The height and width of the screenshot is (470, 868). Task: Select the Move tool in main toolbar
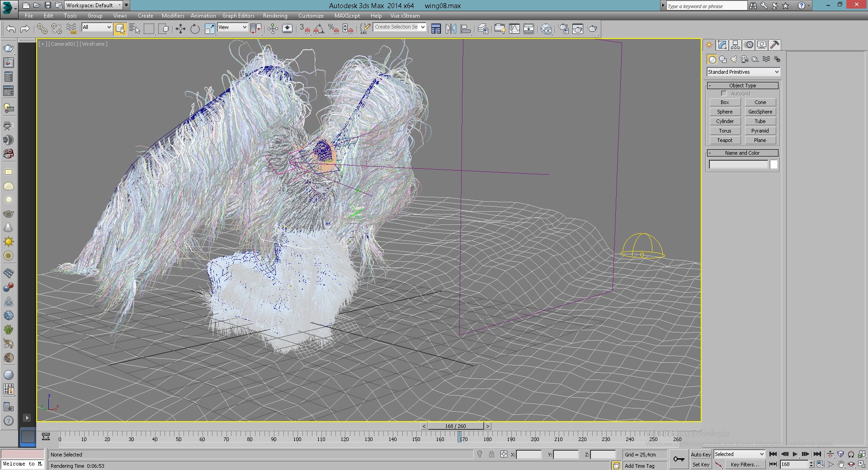click(x=180, y=29)
